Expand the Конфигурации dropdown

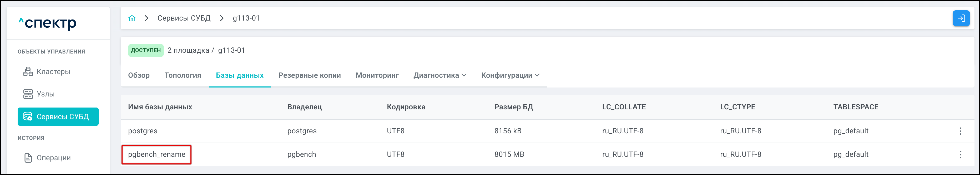click(x=510, y=75)
